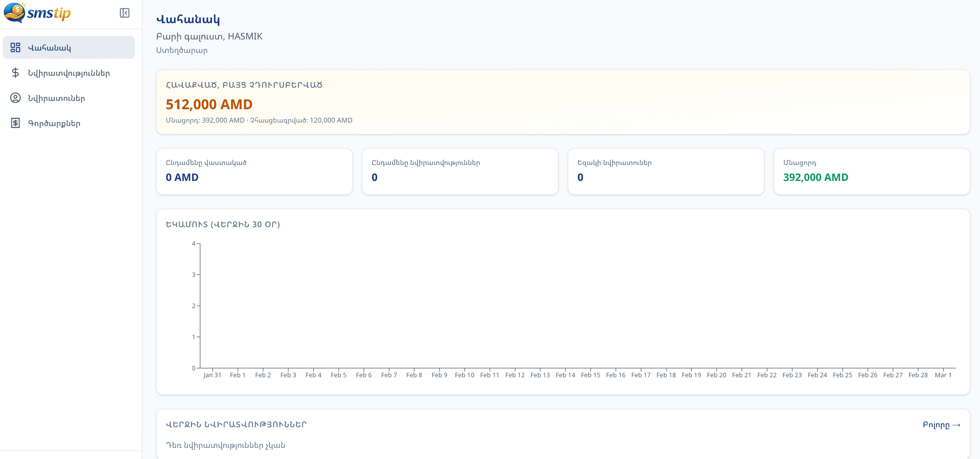Click the donors person circle icon

click(15, 98)
